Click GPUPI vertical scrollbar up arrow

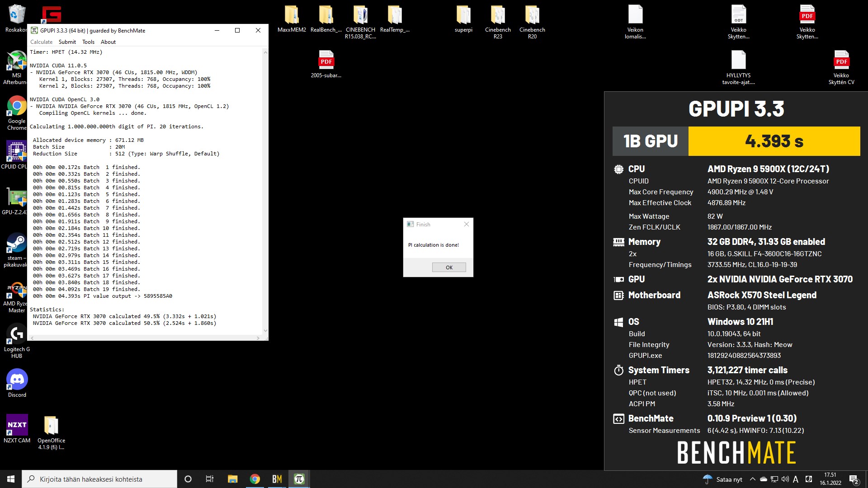(x=265, y=52)
